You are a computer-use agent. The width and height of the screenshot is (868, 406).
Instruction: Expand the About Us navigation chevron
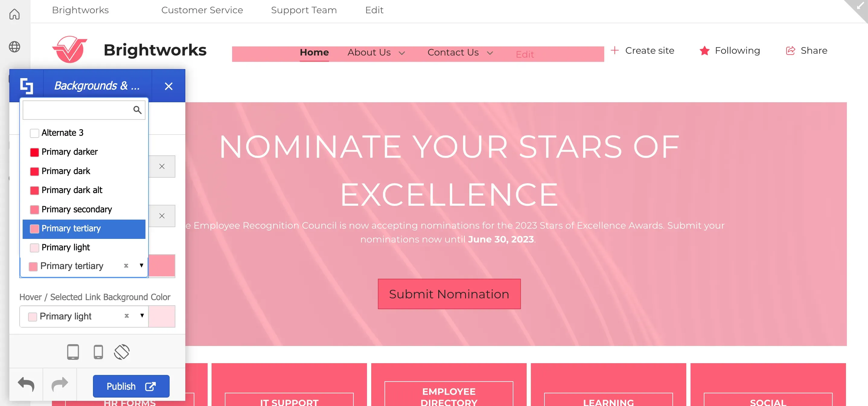pyautogui.click(x=402, y=53)
